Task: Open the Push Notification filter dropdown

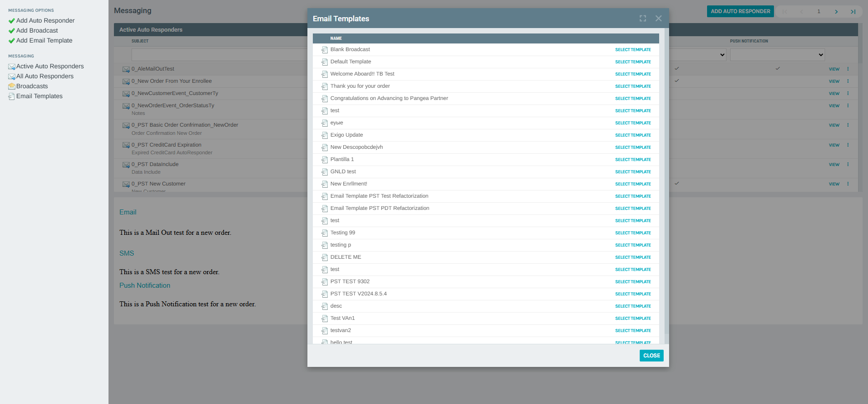Action: [x=778, y=55]
